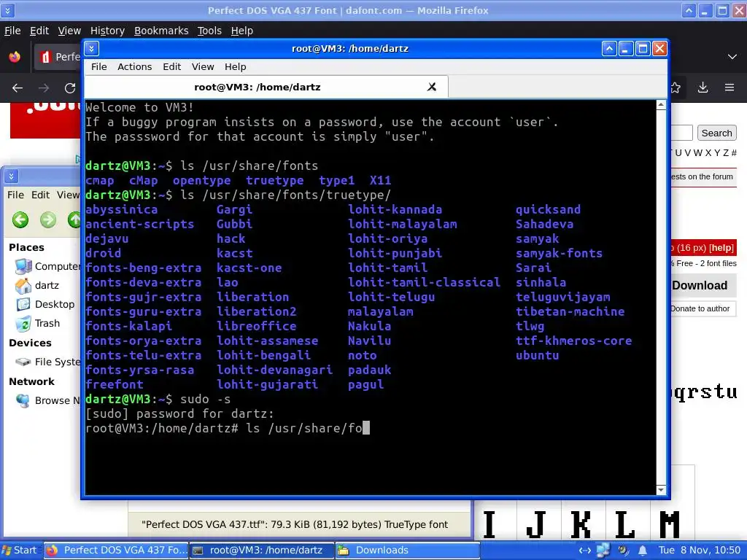Viewport: 747px width, 560px height.
Task: Click the tray icon left of the bell
Action: pos(623,551)
